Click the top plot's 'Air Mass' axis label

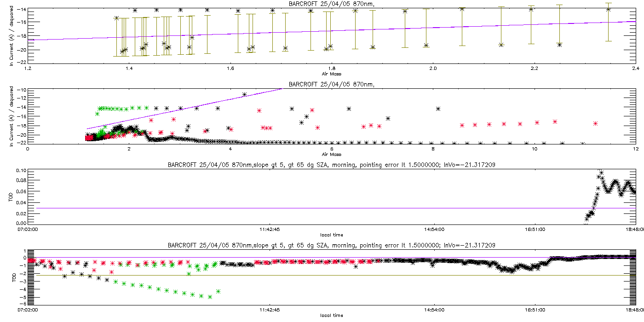(331, 74)
